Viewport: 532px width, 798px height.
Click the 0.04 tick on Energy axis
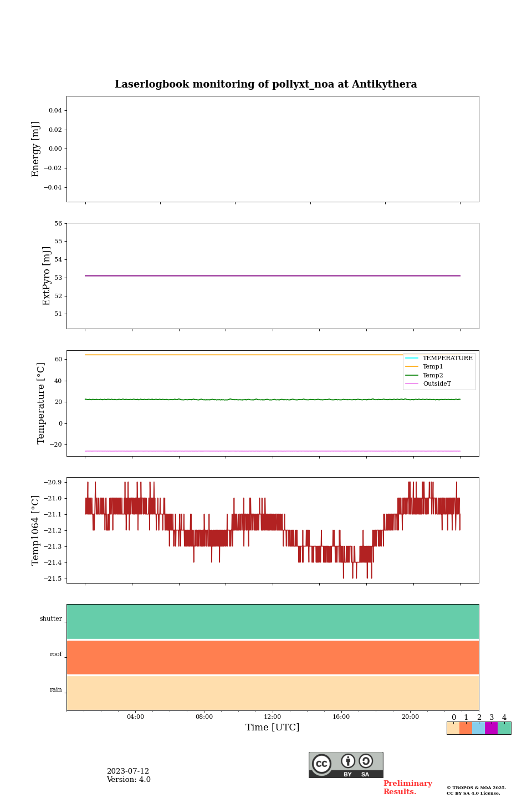(55, 110)
